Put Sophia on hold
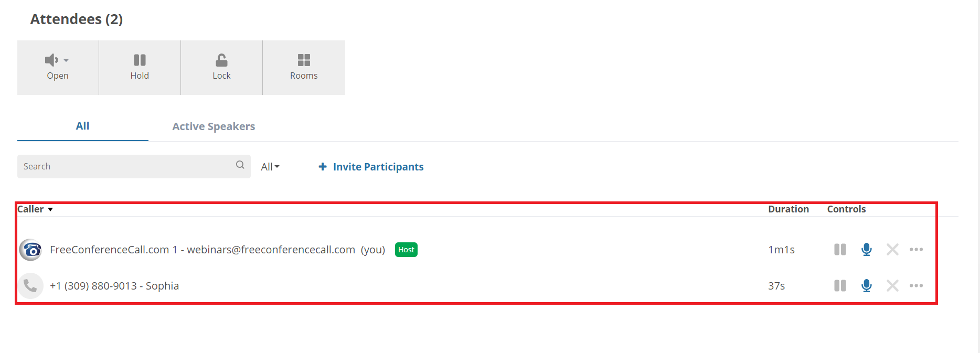 coord(840,286)
